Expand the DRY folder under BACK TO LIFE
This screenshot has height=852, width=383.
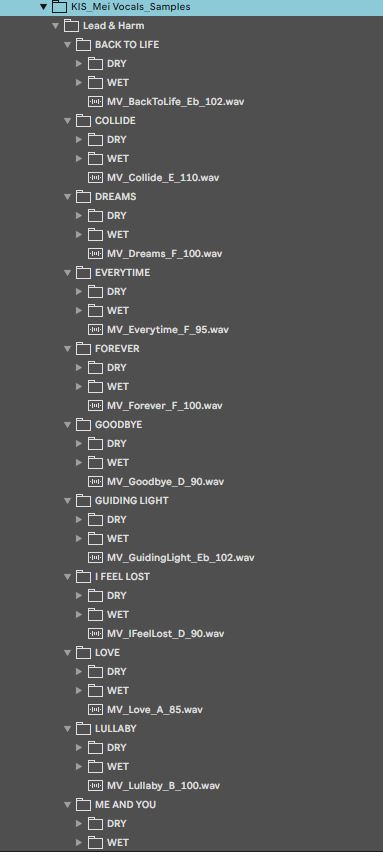click(79, 64)
